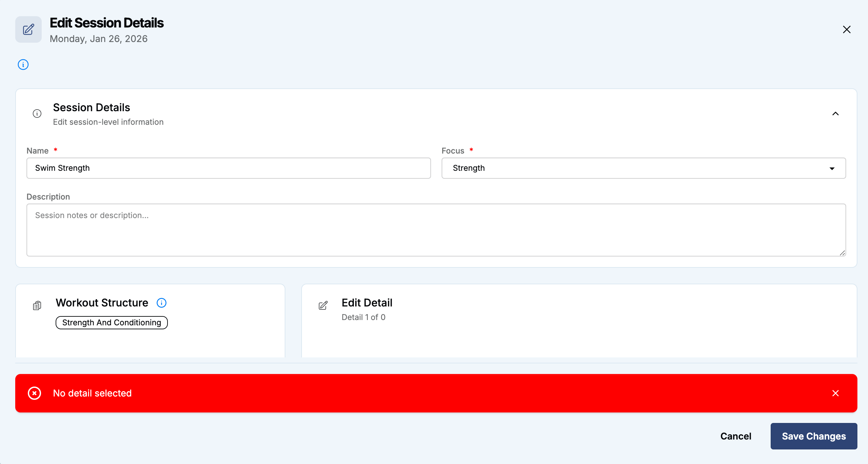Image resolution: width=868 pixels, height=464 pixels.
Task: Click the Session Details header title
Action: tap(91, 108)
